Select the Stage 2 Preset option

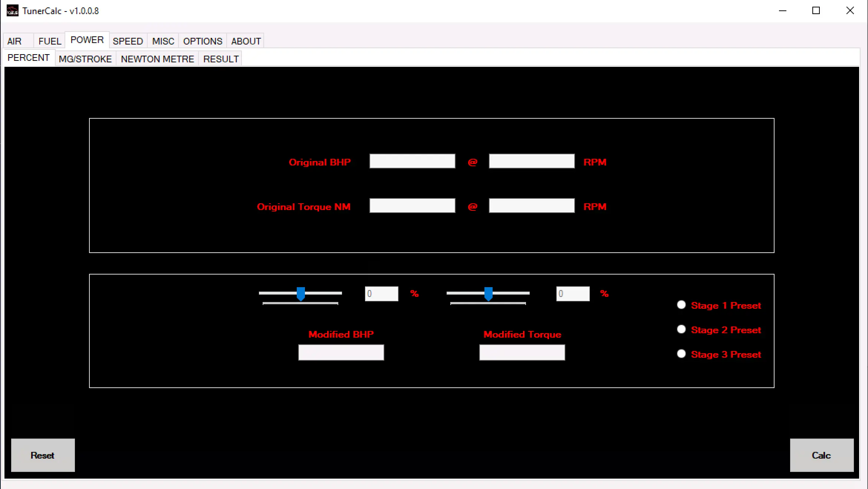(x=681, y=329)
